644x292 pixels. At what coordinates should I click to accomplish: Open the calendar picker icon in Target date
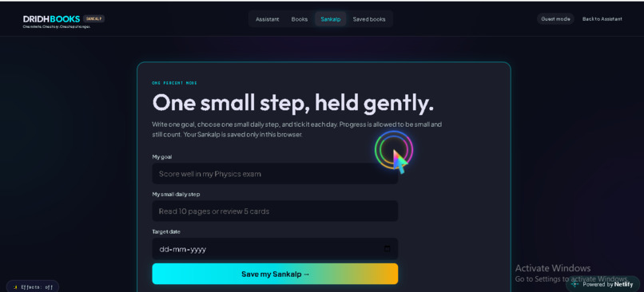[387, 249]
